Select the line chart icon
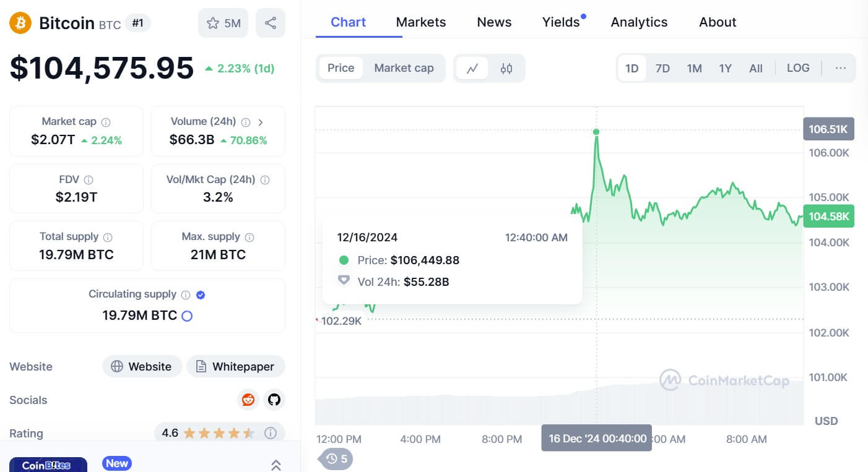The height and width of the screenshot is (472, 868). pyautogui.click(x=472, y=68)
